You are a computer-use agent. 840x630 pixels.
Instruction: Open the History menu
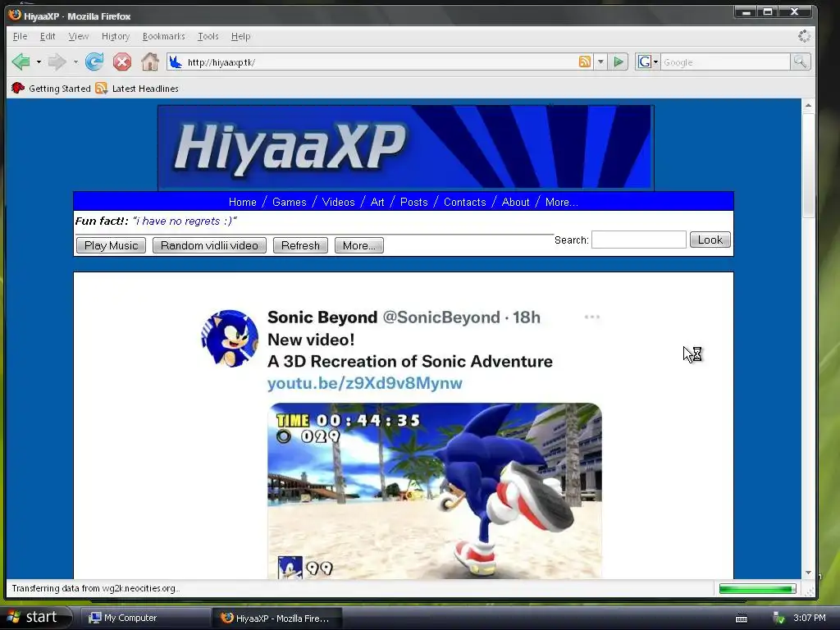tap(116, 36)
